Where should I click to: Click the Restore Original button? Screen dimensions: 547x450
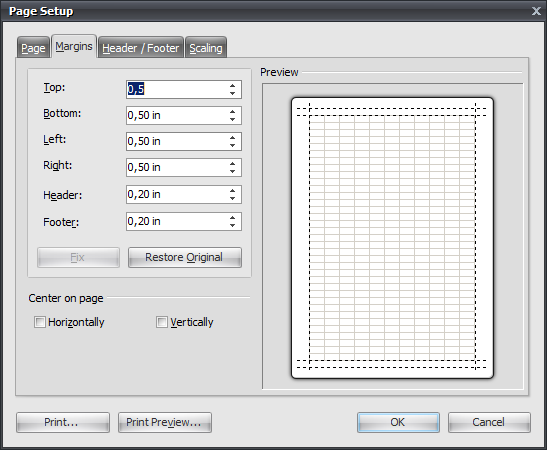[x=185, y=257]
